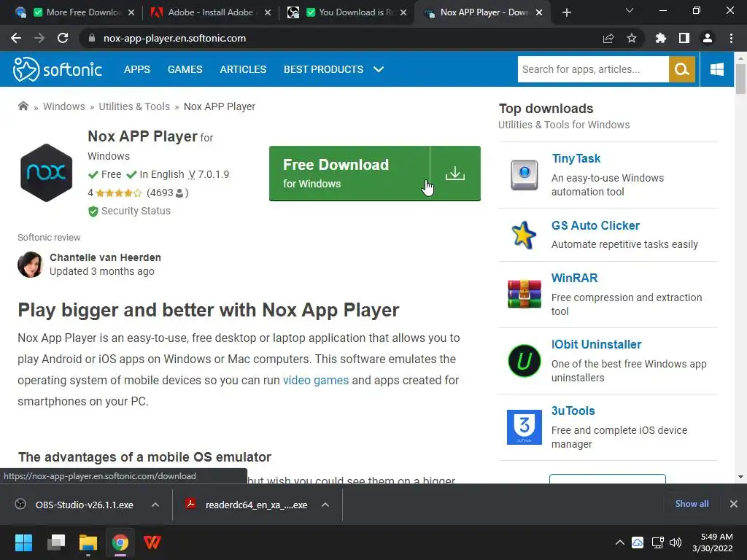The image size is (747, 560).
Task: Click the search apps input field
Action: (593, 69)
